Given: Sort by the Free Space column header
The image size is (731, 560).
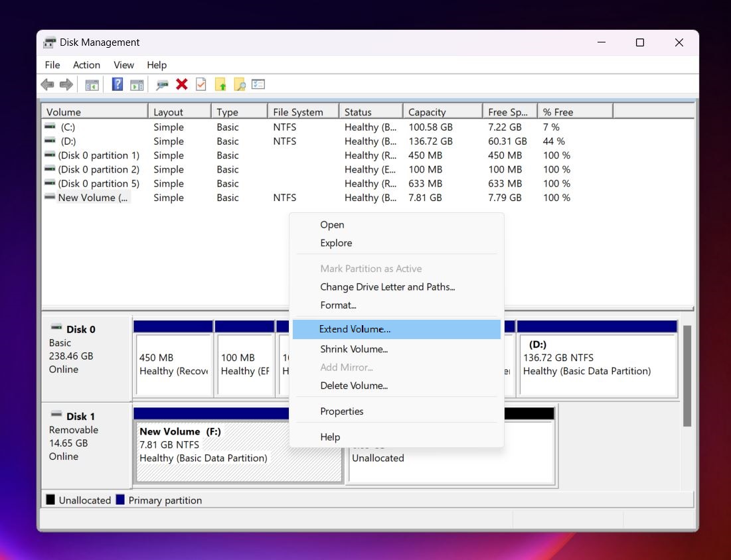Looking at the screenshot, I should click(510, 112).
